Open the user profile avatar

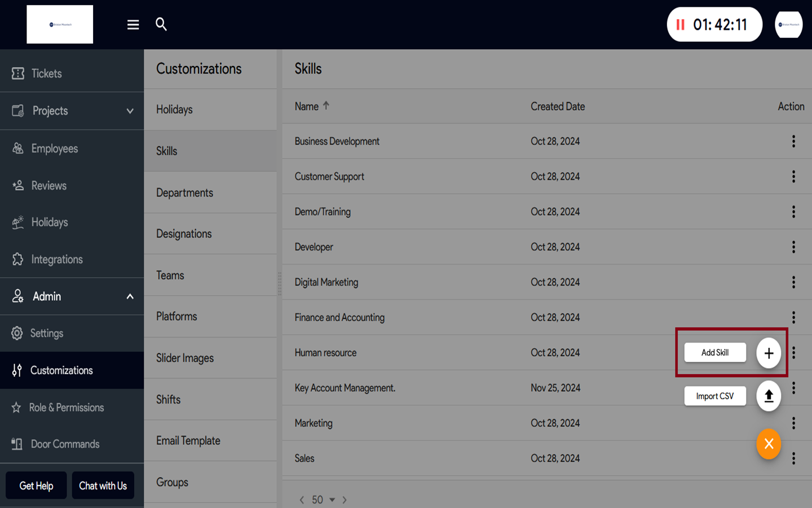pos(788,25)
